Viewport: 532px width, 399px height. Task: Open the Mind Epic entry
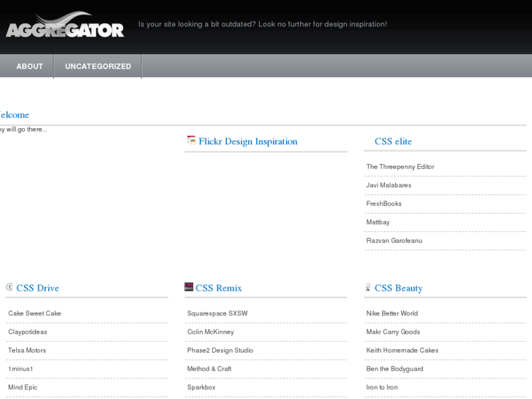pyautogui.click(x=23, y=387)
